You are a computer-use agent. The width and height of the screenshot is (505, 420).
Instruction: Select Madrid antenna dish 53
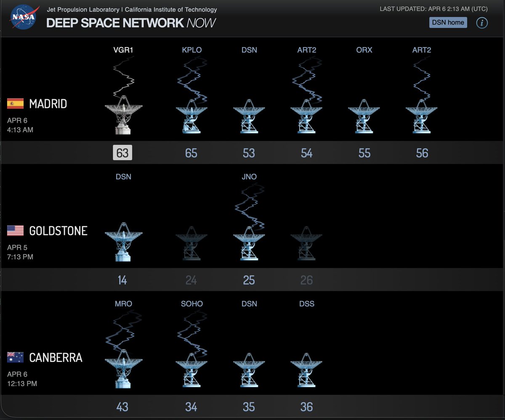click(249, 116)
